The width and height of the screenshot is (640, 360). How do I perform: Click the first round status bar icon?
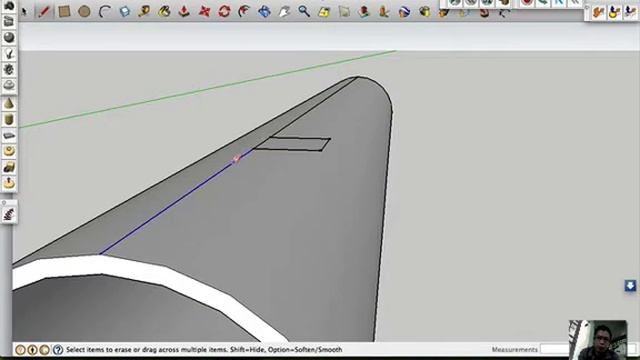click(x=20, y=350)
